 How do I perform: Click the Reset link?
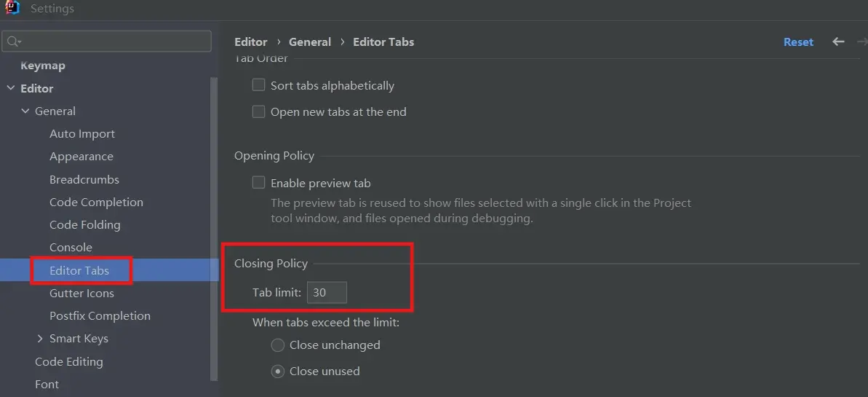(798, 42)
